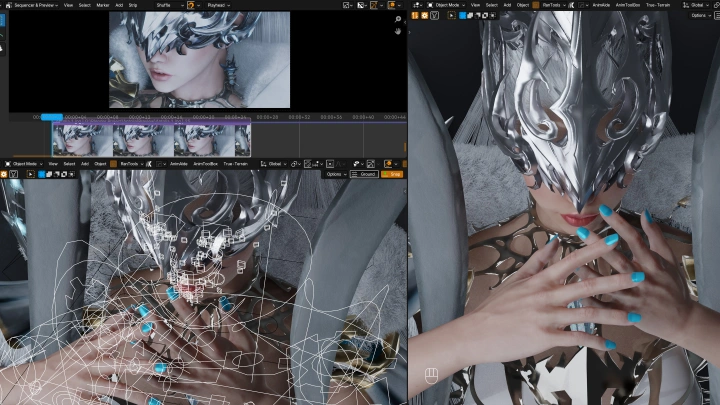Viewport: 720px width, 405px height.
Task: Open the sequencer editor type selector icon
Action: point(8,5)
